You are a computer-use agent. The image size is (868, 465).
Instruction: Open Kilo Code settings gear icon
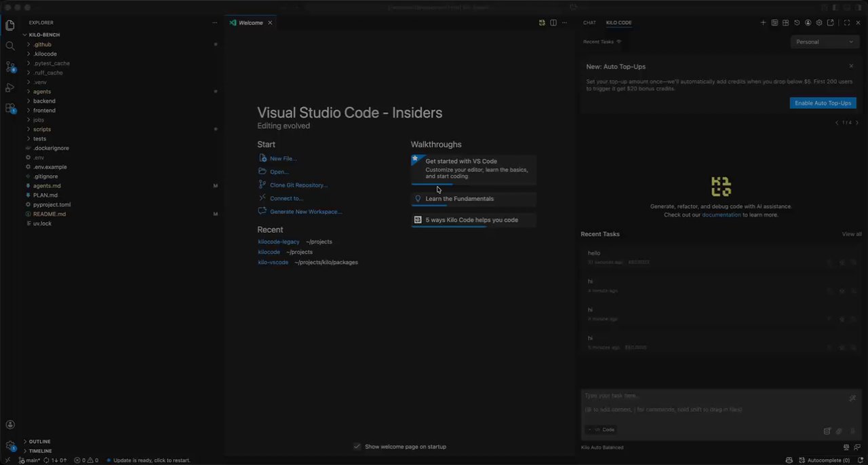pyautogui.click(x=819, y=22)
